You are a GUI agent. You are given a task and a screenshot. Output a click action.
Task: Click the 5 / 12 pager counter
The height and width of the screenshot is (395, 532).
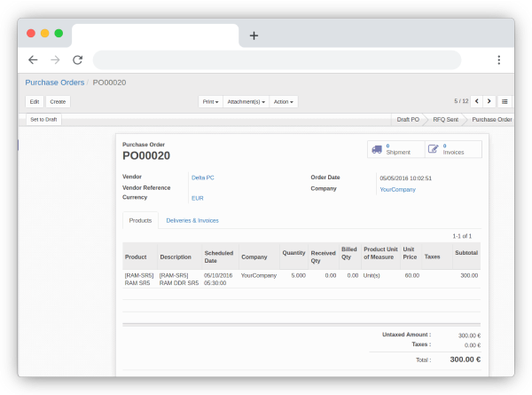pyautogui.click(x=461, y=101)
